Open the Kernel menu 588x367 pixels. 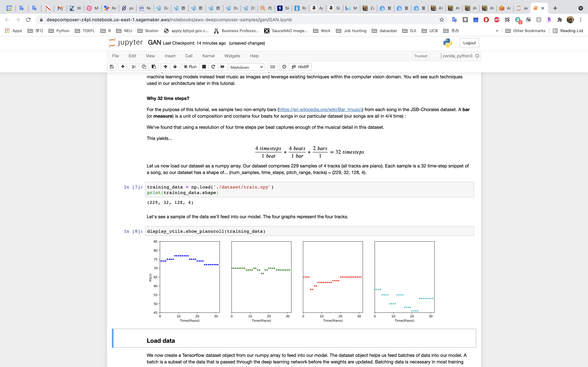click(x=208, y=56)
